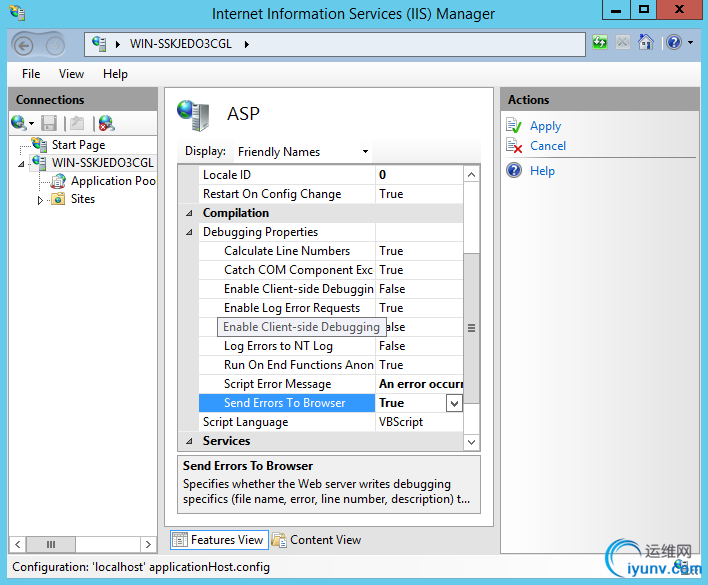Open Send Errors To Browser value dropdown

tap(454, 403)
